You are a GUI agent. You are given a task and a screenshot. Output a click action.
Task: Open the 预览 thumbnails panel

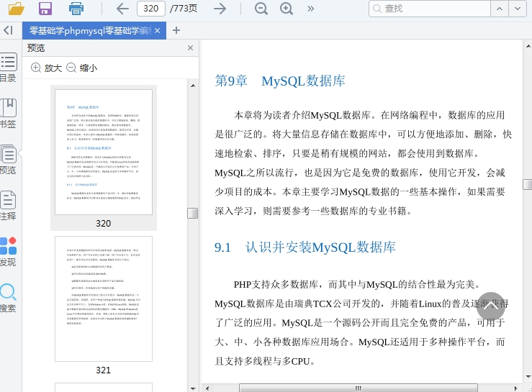8,160
